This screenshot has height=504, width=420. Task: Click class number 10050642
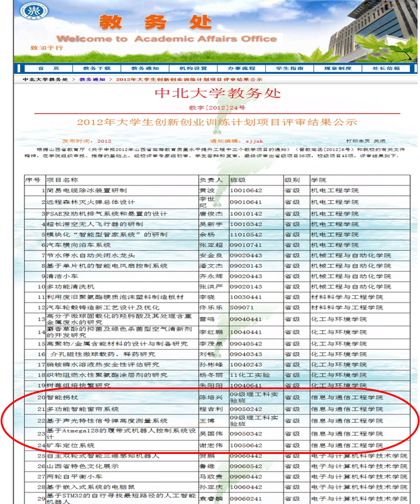[246, 445]
